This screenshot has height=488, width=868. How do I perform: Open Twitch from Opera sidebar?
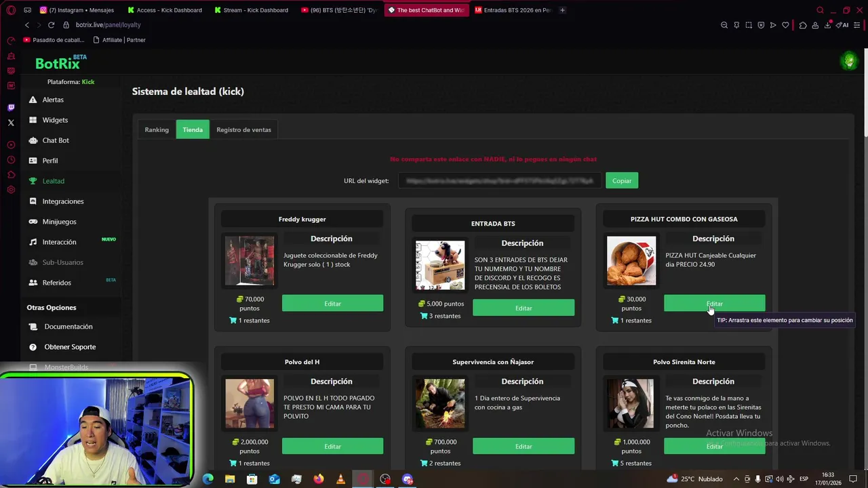click(11, 108)
